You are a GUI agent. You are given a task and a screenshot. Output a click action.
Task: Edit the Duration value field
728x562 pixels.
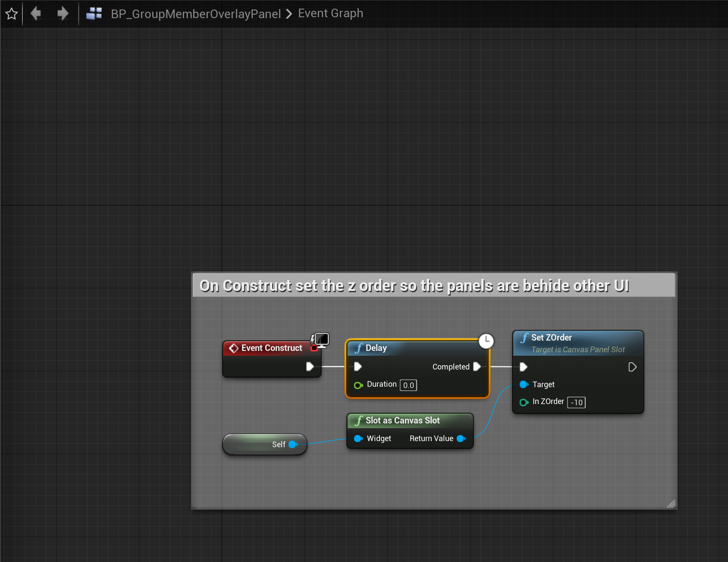[x=408, y=385]
